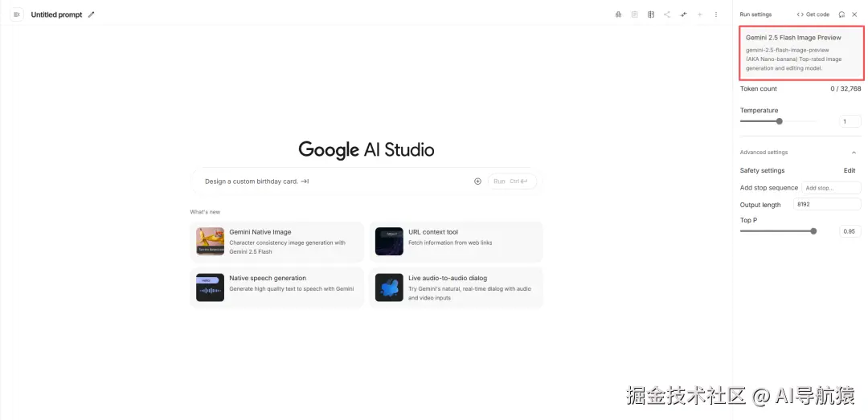Click the plus icon to insert media
868x420 pixels.
(x=477, y=181)
